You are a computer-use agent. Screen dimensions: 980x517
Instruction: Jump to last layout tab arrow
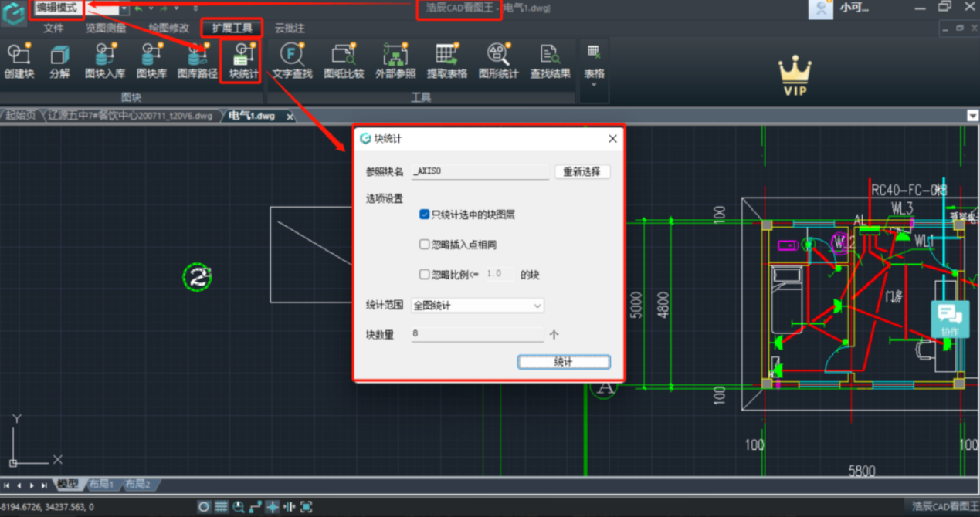point(45,485)
